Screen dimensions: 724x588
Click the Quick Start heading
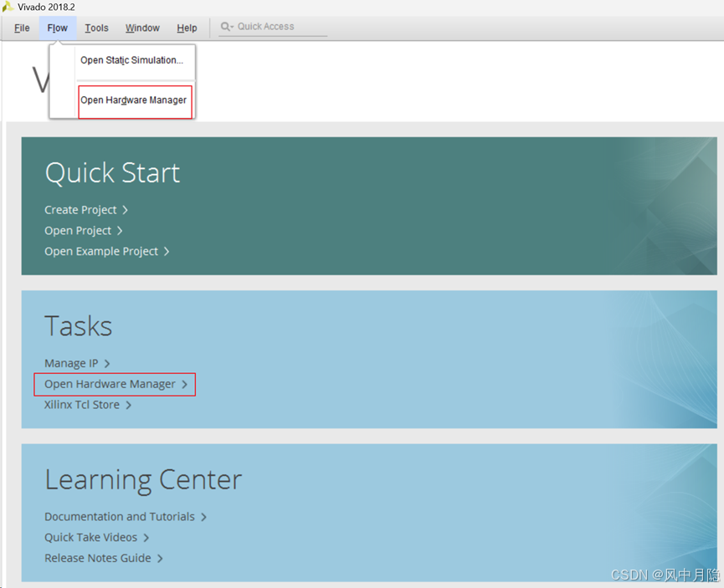click(113, 173)
